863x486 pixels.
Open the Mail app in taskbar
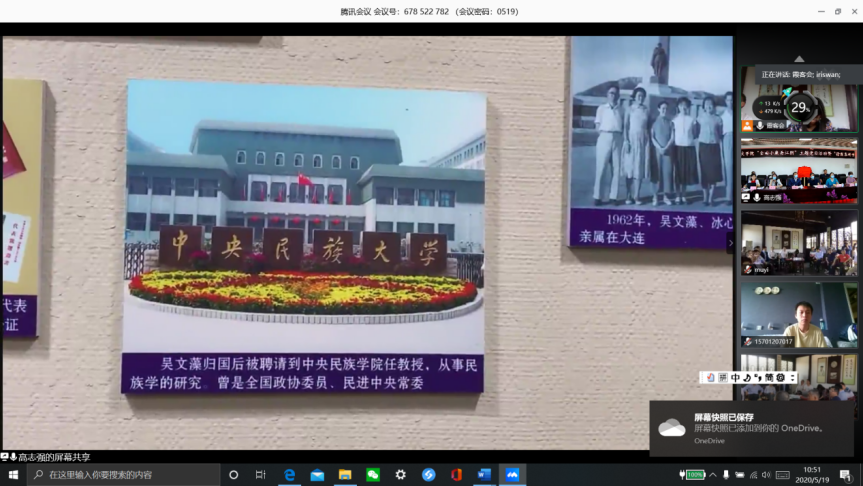point(318,475)
